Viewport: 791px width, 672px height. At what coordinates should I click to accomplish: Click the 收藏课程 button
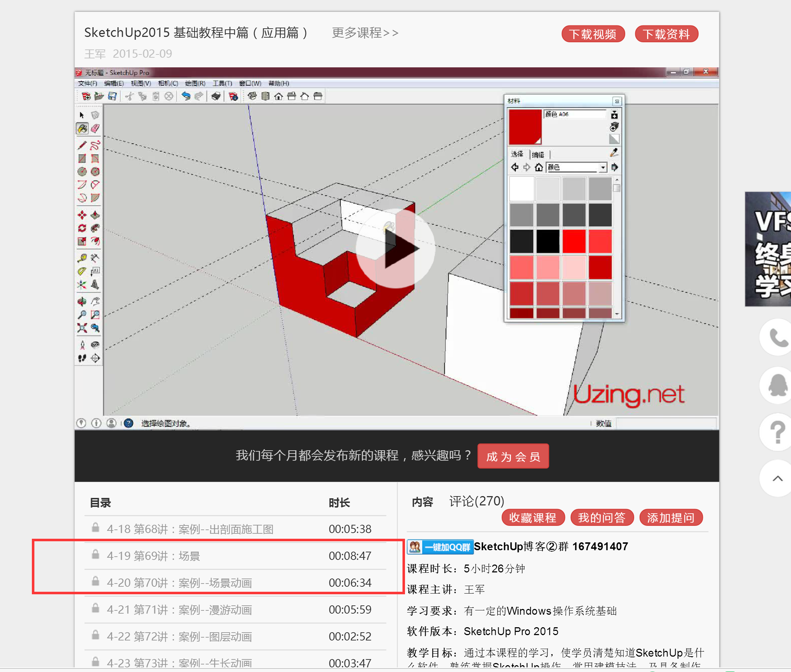pyautogui.click(x=533, y=518)
